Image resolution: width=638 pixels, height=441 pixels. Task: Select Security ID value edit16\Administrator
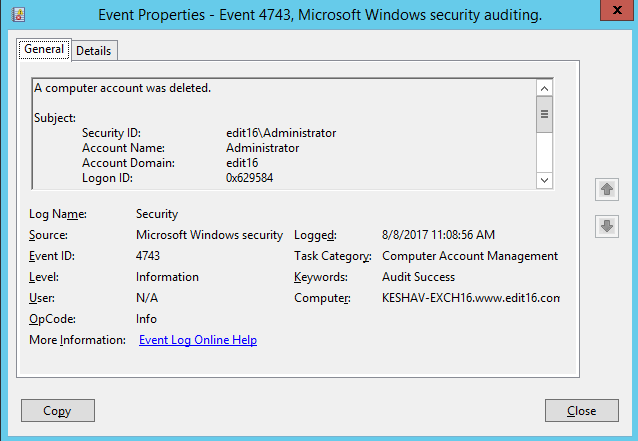pos(281,133)
